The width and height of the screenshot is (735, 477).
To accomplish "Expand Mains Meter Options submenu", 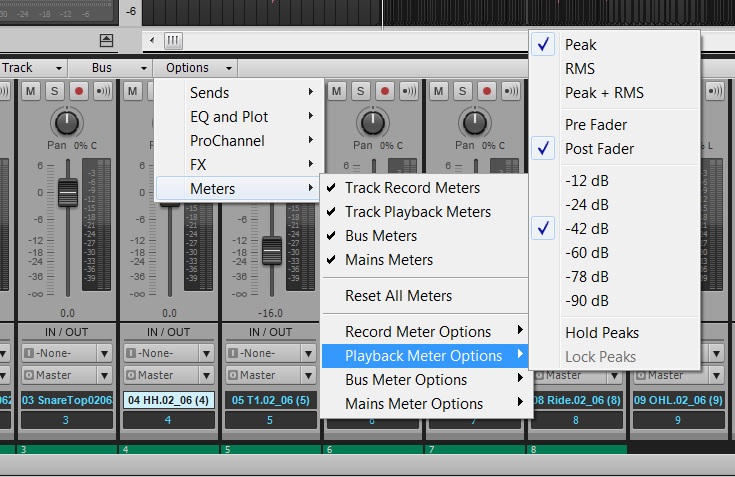I will pos(425,403).
